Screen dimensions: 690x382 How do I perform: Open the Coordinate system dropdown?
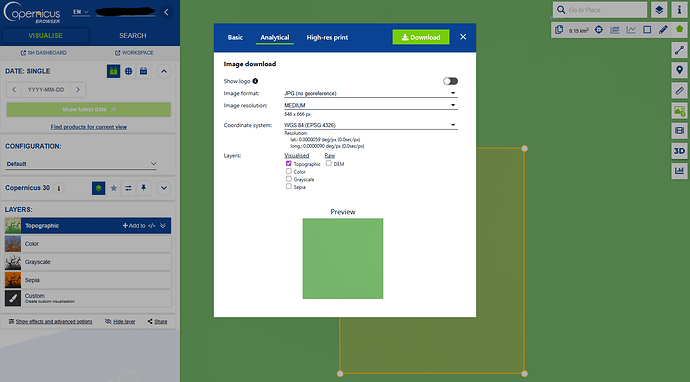(x=371, y=125)
